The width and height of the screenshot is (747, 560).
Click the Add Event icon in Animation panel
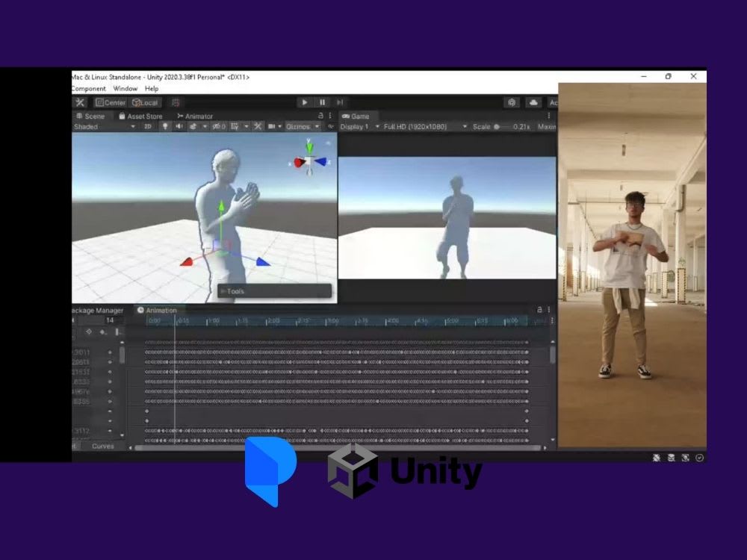click(117, 332)
